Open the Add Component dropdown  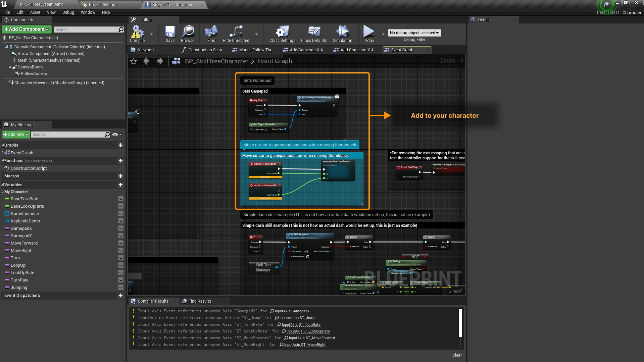tap(27, 30)
